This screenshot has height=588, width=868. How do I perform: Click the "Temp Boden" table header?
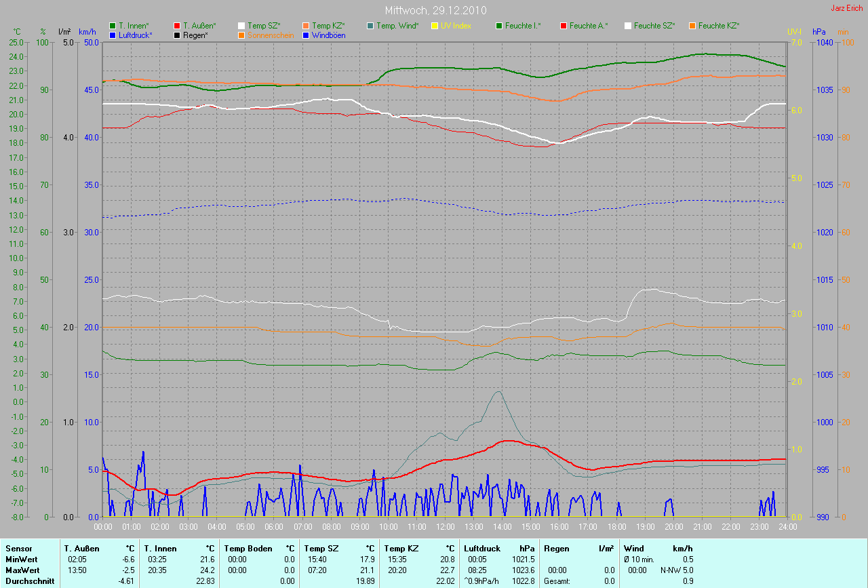click(x=248, y=549)
